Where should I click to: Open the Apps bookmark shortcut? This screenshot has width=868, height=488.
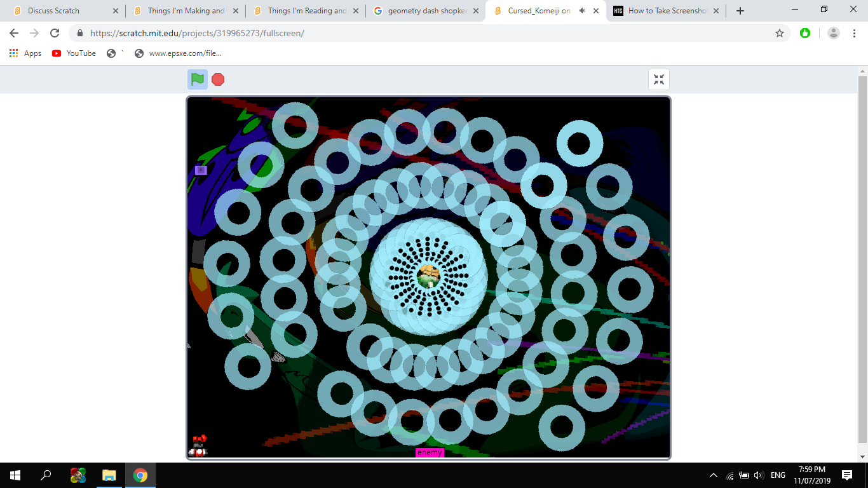(x=25, y=53)
